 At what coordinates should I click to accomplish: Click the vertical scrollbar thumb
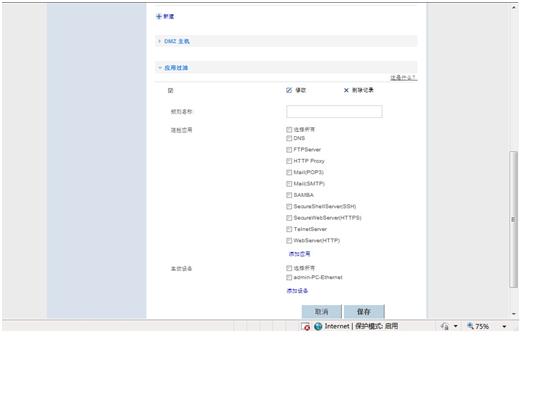tap(513, 219)
